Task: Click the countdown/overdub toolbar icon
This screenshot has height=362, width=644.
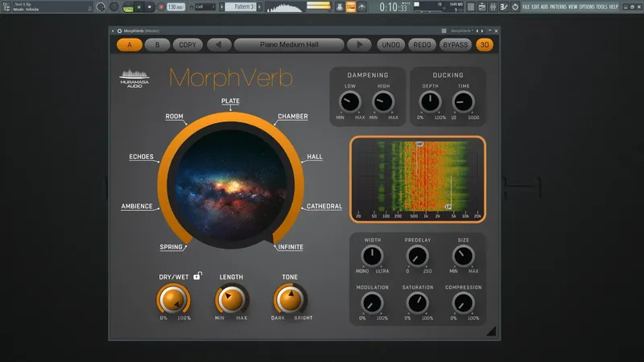Action: coord(361,7)
